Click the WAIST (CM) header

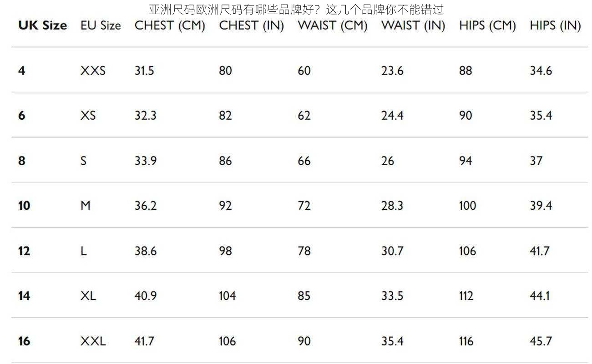pos(333,25)
